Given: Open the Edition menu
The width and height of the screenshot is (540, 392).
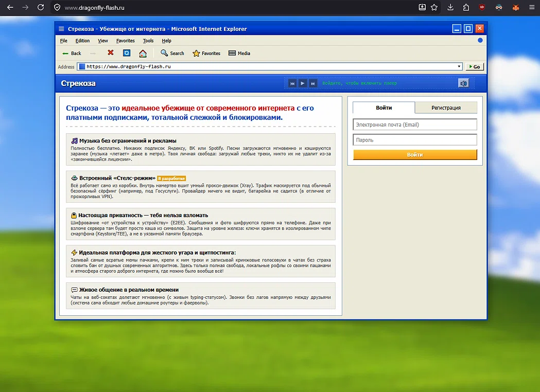Looking at the screenshot, I should point(82,41).
